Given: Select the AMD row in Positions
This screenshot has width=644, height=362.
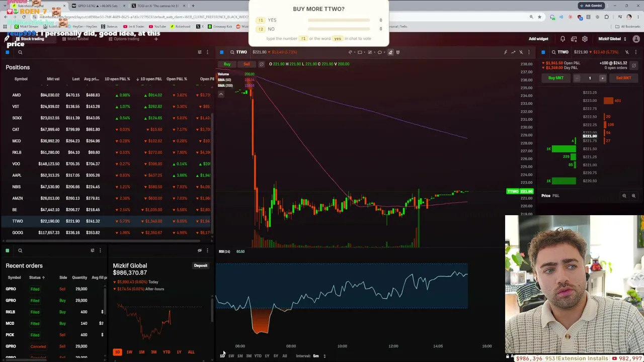Looking at the screenshot, I should tap(107, 95).
